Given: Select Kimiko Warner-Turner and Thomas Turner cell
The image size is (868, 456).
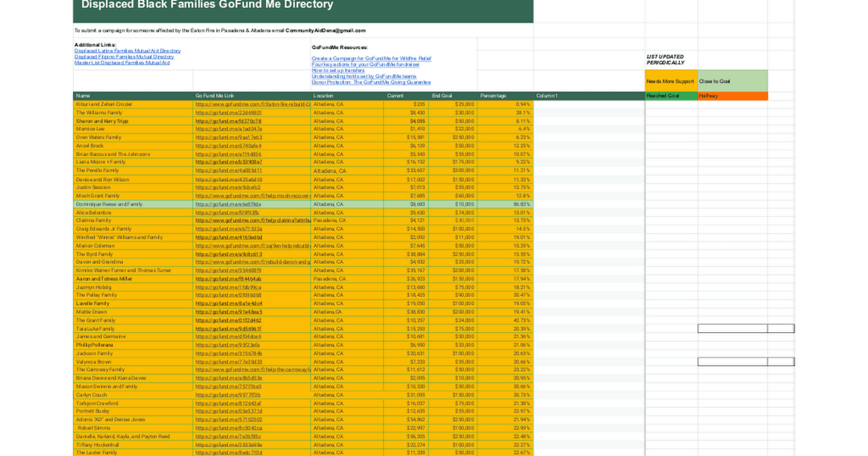Looking at the screenshot, I should click(133, 270).
